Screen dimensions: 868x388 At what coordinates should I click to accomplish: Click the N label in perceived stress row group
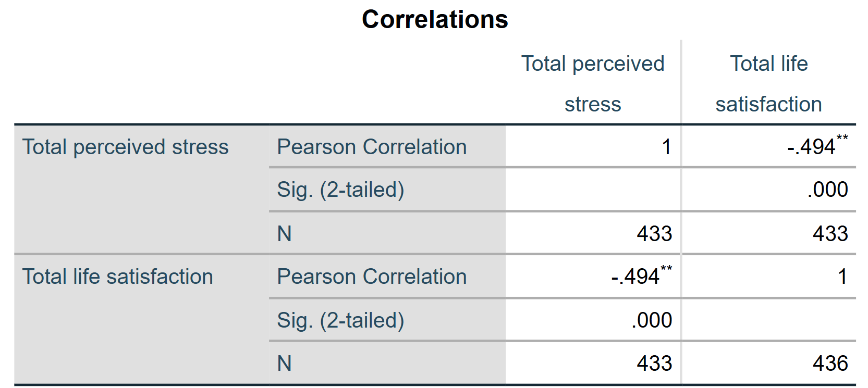(x=284, y=233)
